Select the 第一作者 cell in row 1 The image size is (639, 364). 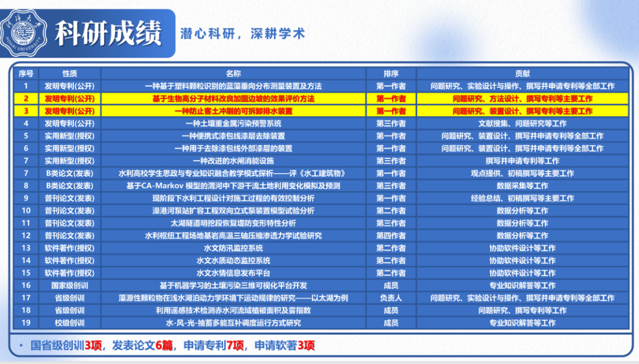(392, 86)
